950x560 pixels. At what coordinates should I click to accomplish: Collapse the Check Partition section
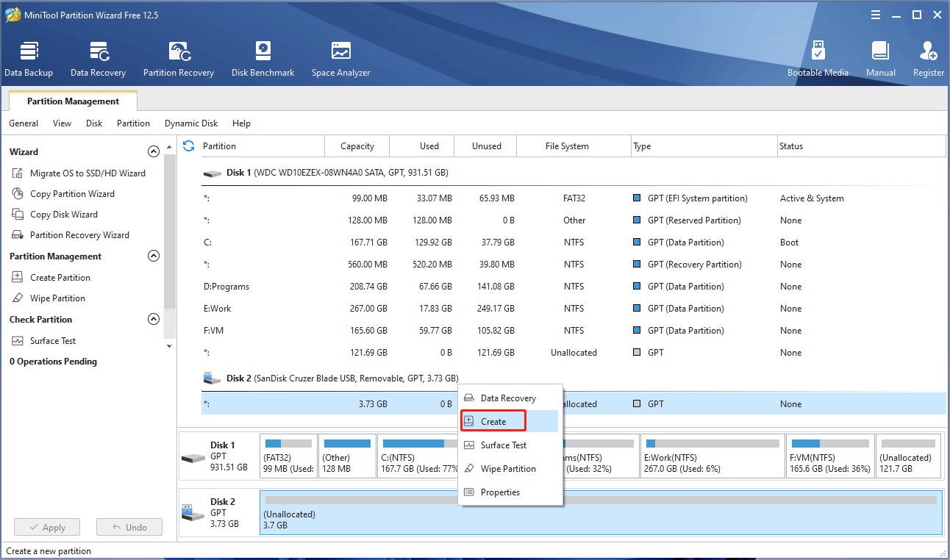154,320
